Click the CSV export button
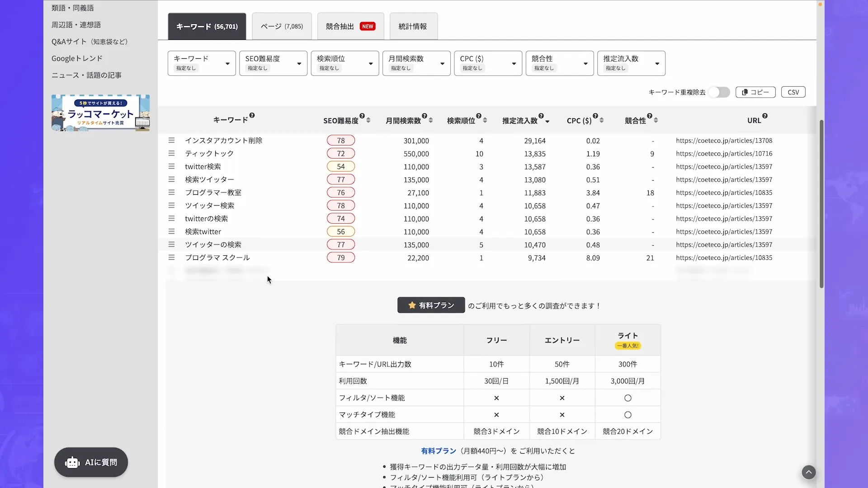868x488 pixels. pos(793,92)
